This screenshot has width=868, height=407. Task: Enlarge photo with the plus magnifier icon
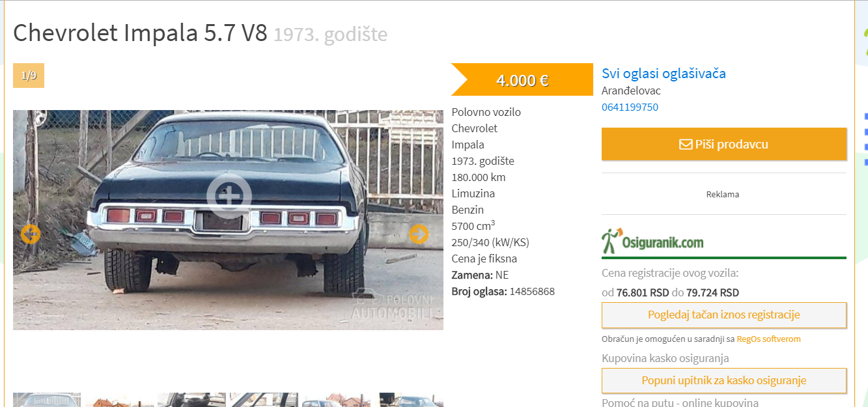(x=229, y=195)
